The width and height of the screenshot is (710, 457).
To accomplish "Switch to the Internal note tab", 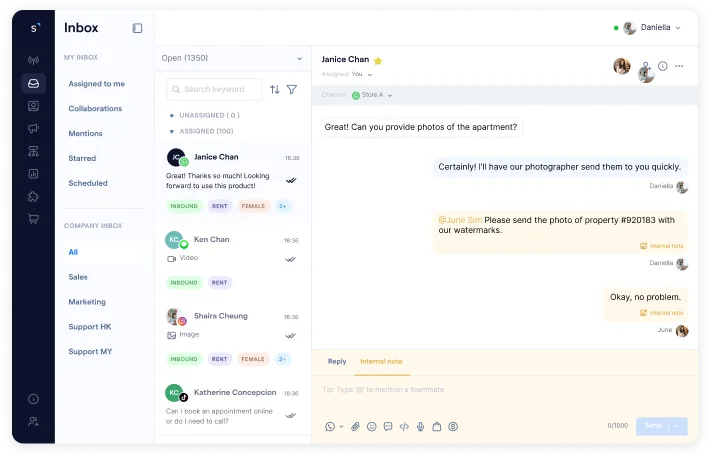I will click(x=381, y=361).
